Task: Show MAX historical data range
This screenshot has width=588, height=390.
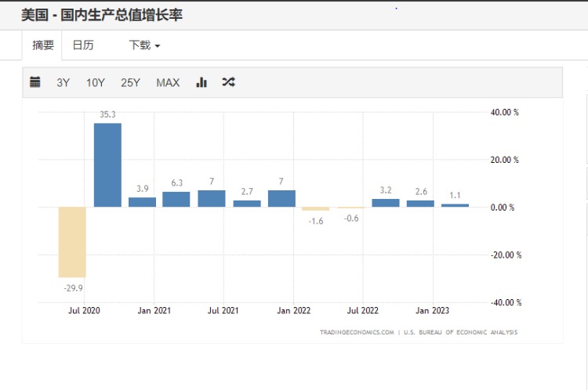Action: tap(168, 82)
